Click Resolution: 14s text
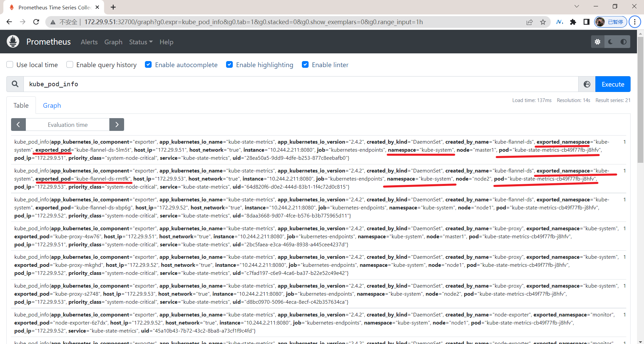644x344 pixels. click(573, 100)
